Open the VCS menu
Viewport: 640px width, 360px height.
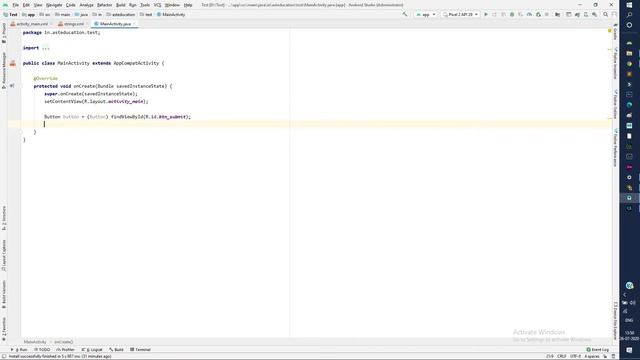(157, 5)
